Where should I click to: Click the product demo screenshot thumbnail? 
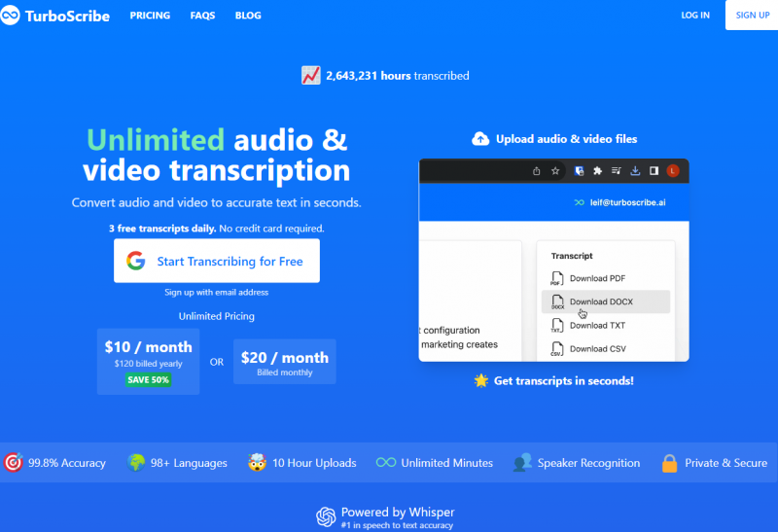coord(553,260)
